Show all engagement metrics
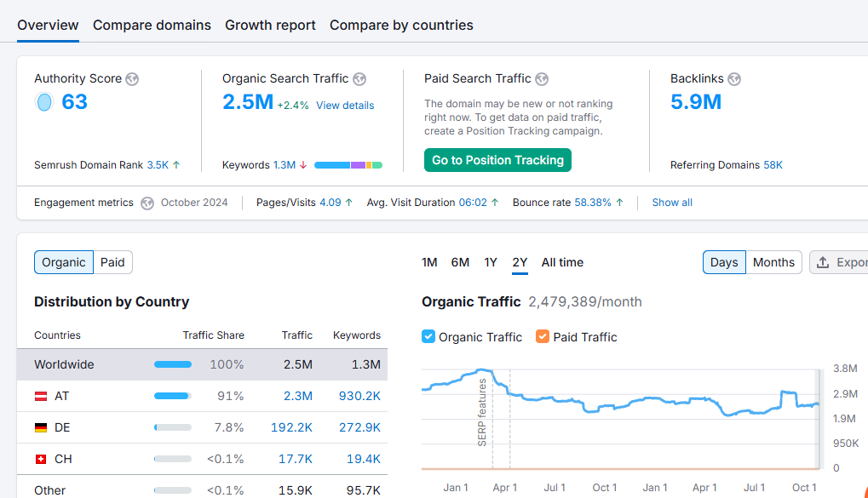This screenshot has width=868, height=498. (x=672, y=203)
